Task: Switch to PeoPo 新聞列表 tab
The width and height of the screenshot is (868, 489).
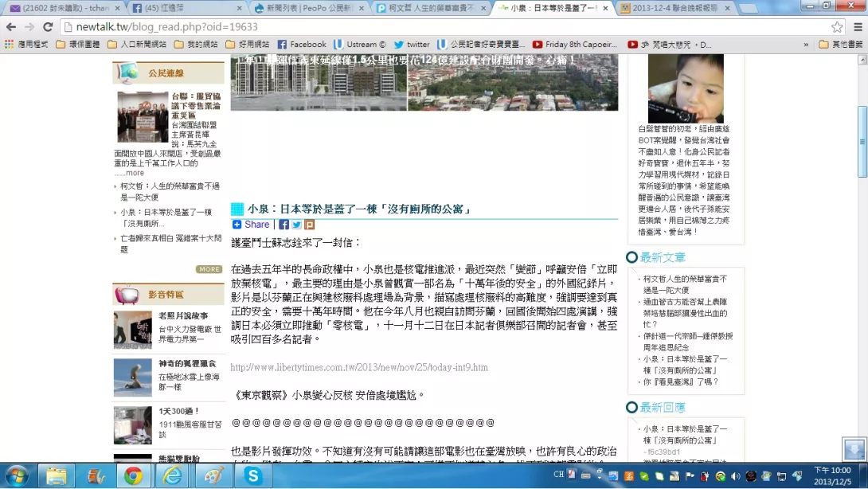Action: pyautogui.click(x=308, y=8)
